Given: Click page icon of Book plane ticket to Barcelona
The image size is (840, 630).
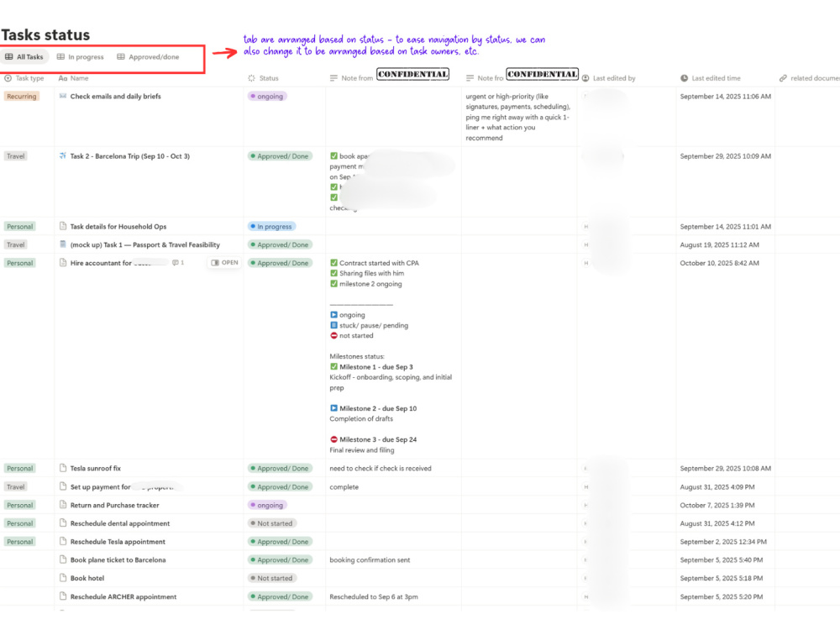Looking at the screenshot, I should pos(63,559).
